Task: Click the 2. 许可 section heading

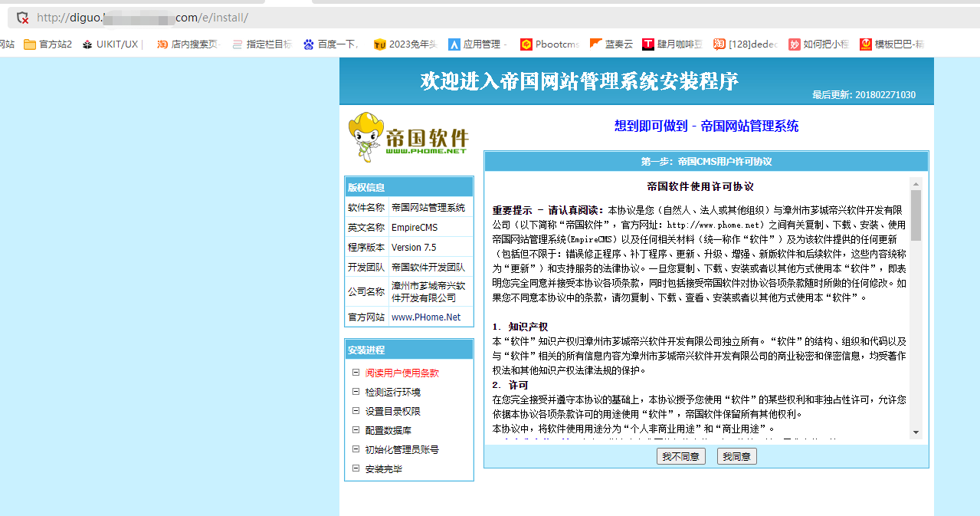Action: [x=510, y=385]
